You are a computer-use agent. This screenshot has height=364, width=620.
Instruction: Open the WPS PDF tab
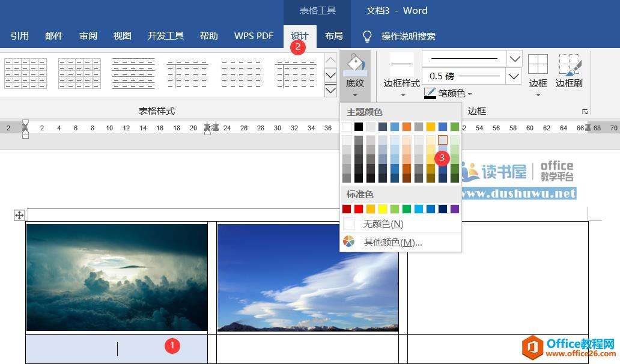click(x=254, y=36)
